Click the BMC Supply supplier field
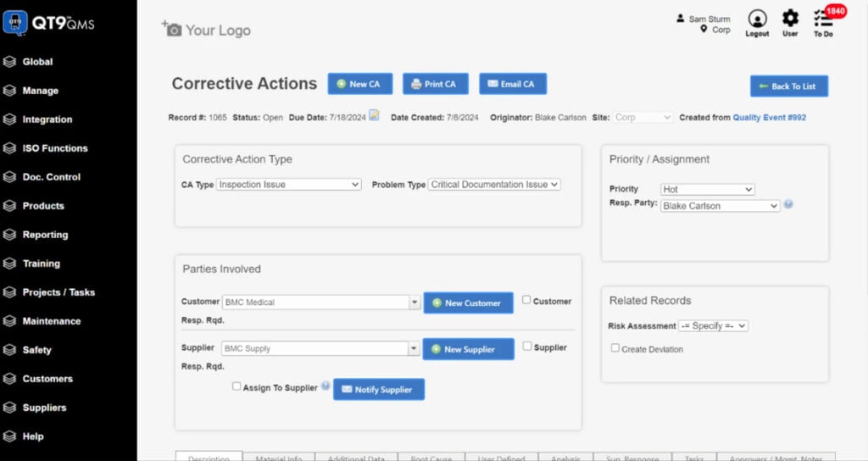The height and width of the screenshot is (461, 868). [315, 348]
